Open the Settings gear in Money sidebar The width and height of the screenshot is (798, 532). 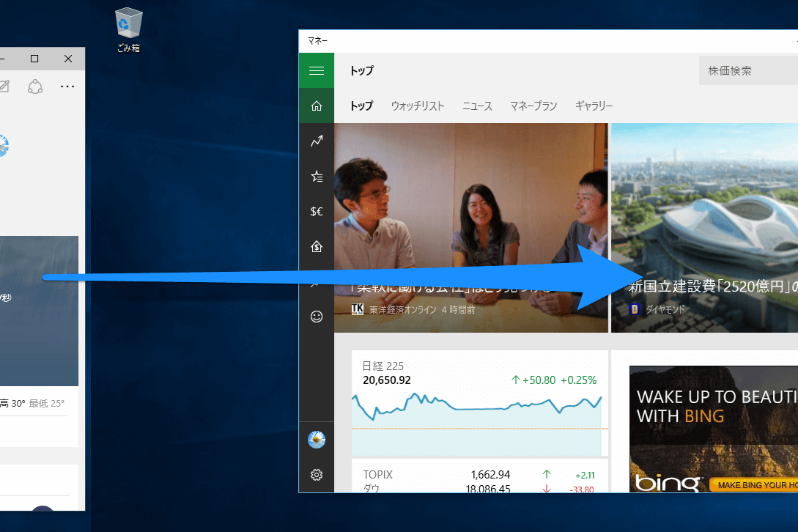316,475
